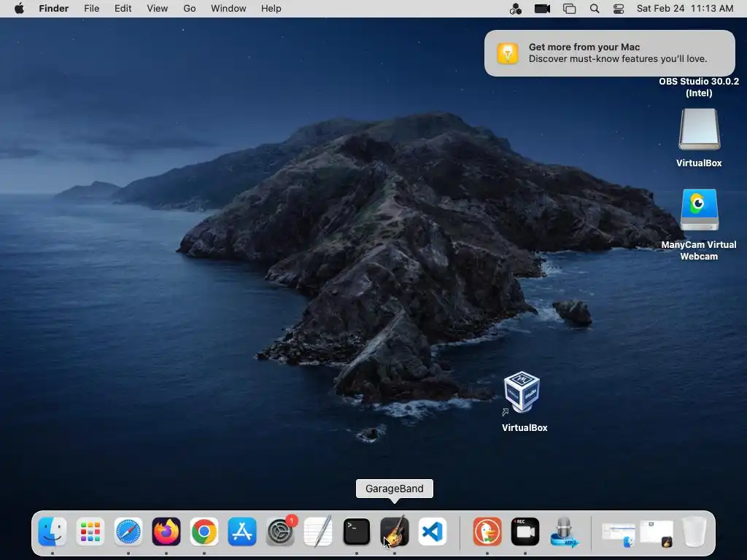Open the Finder menu in the menu bar
Image resolution: width=747 pixels, height=560 pixels.
pyautogui.click(x=54, y=9)
